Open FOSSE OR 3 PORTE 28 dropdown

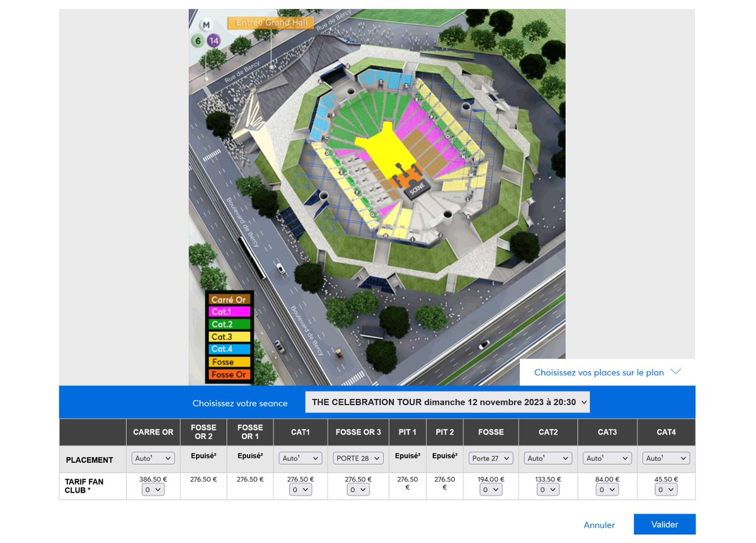(357, 459)
